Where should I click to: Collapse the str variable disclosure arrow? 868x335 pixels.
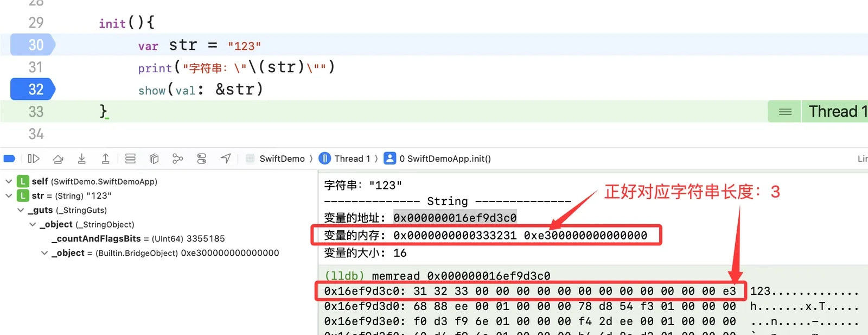[9, 195]
